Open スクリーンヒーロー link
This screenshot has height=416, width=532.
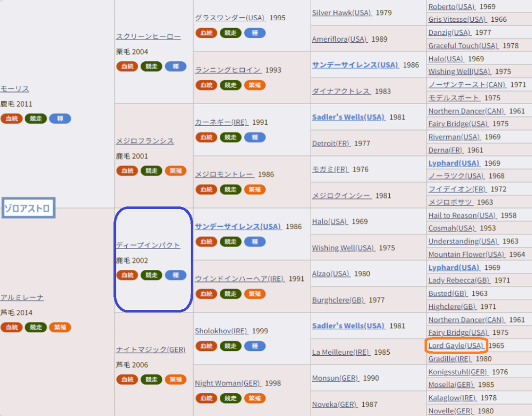(148, 37)
